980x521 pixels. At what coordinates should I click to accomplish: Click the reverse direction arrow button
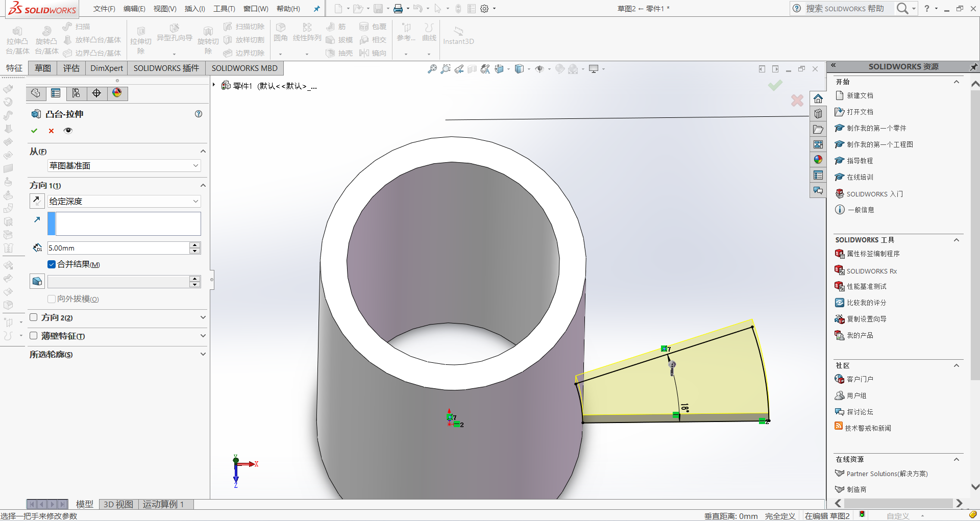[x=37, y=201]
